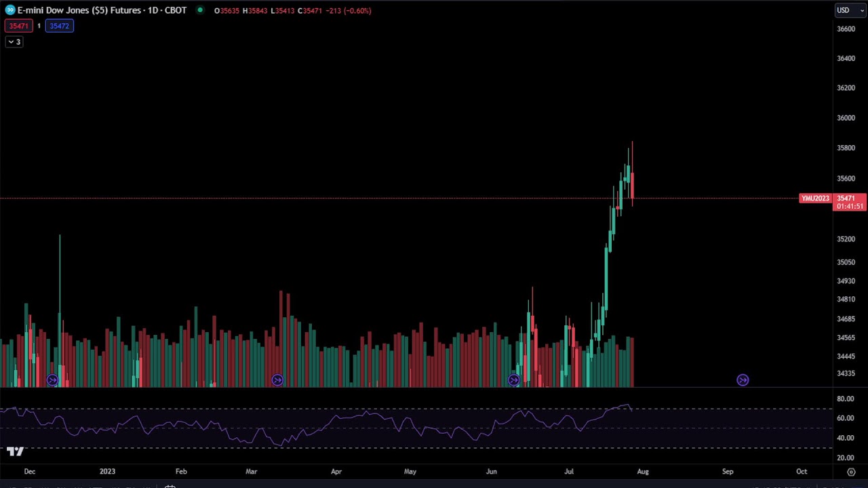
Task: Click the 35050 price scale label
Action: coord(846,262)
